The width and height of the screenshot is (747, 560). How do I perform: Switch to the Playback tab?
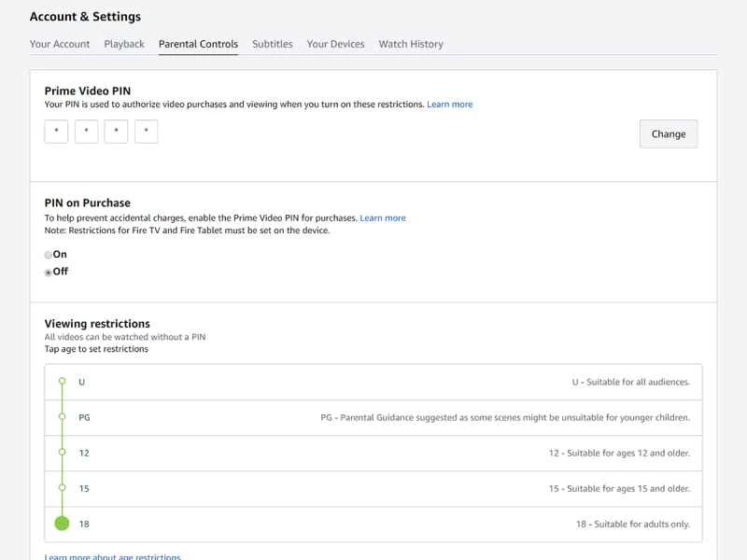coord(124,44)
